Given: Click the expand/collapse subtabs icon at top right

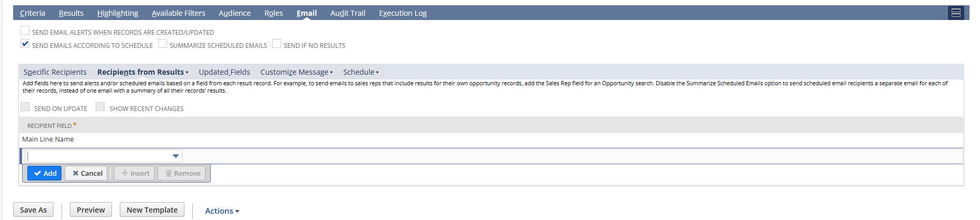Looking at the screenshot, I should 956,13.
